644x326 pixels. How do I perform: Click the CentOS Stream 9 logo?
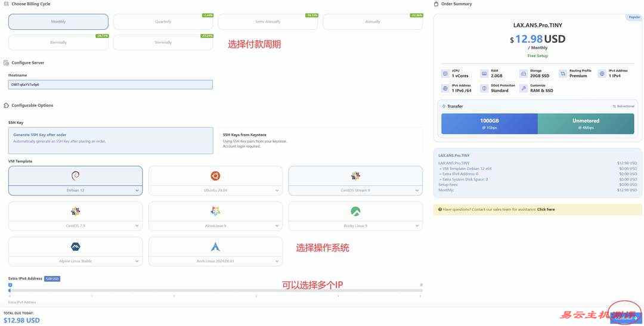tap(355, 176)
